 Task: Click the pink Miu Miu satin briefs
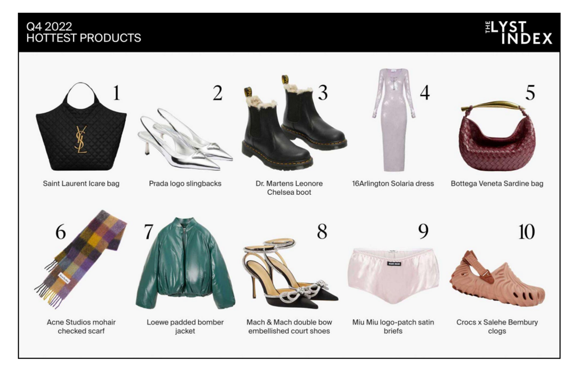pos(393,276)
